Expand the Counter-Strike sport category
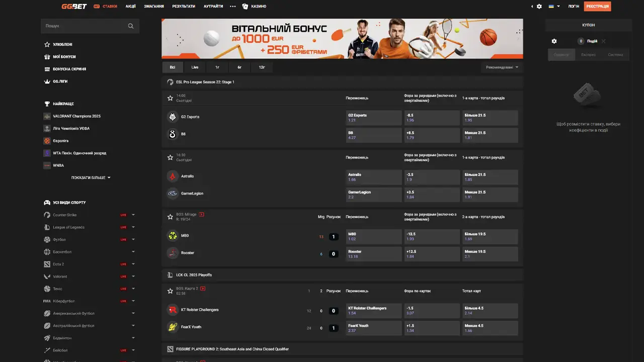This screenshot has height=362, width=644. point(133,215)
